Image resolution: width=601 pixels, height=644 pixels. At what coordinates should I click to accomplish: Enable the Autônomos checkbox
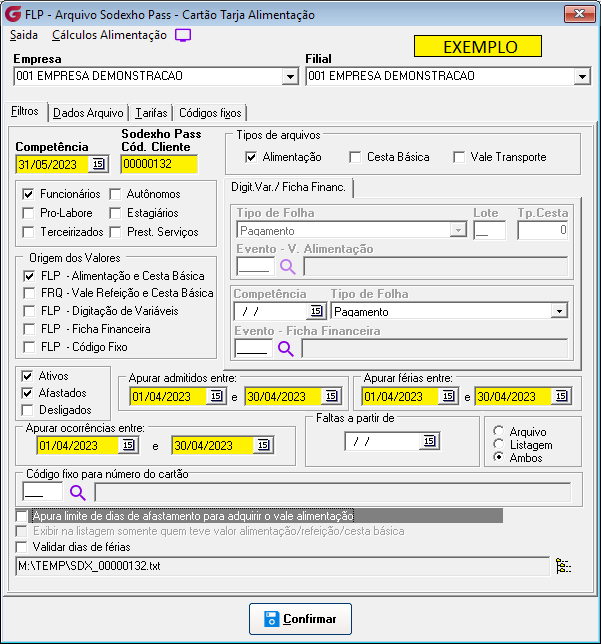point(115,194)
